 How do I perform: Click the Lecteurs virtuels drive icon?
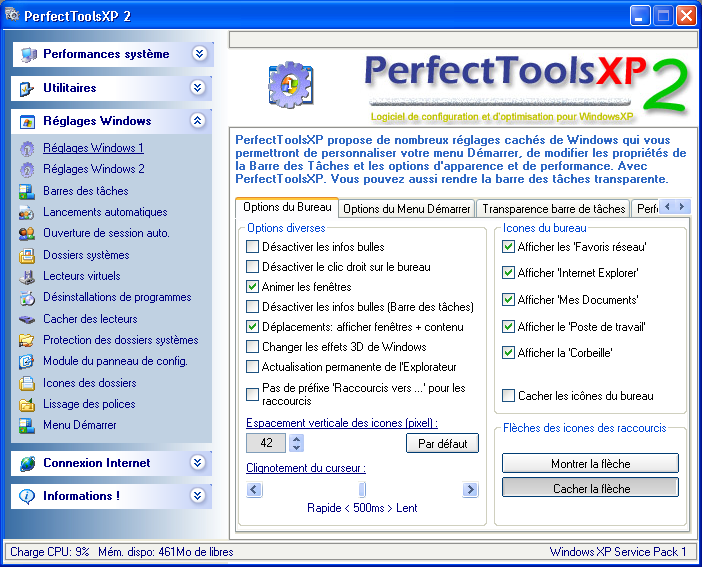tap(27, 277)
